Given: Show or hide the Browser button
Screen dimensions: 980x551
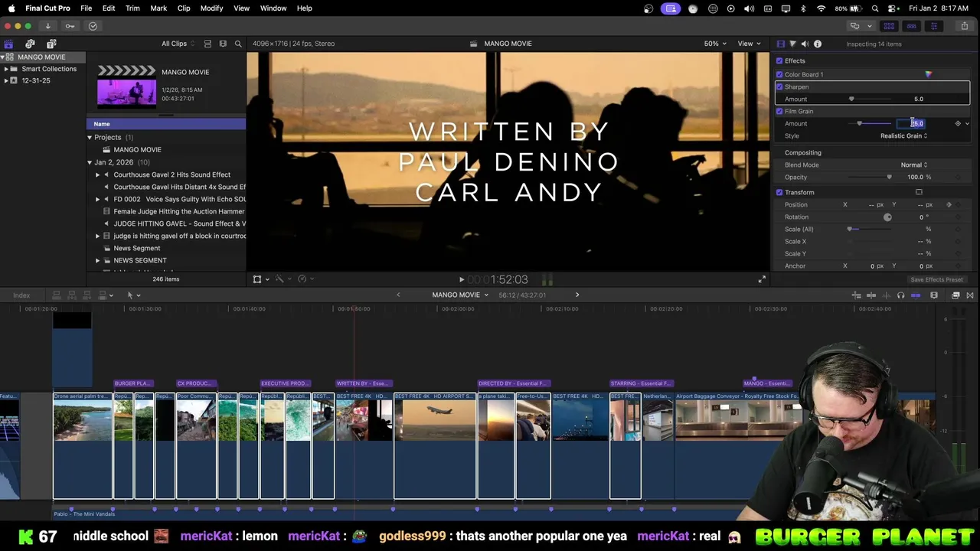Looking at the screenshot, I should [890, 26].
